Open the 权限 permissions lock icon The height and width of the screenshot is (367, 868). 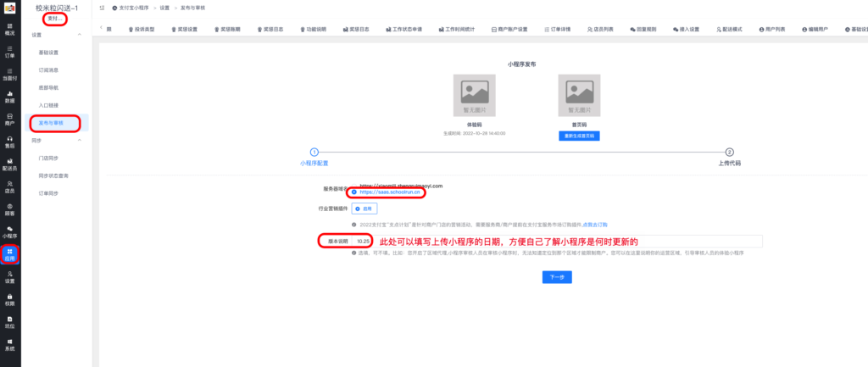point(10,299)
